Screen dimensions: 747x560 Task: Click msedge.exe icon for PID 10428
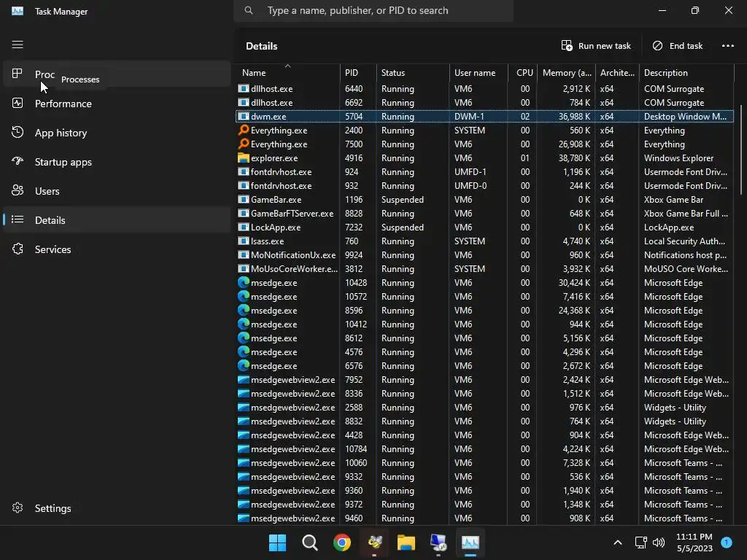point(244,282)
